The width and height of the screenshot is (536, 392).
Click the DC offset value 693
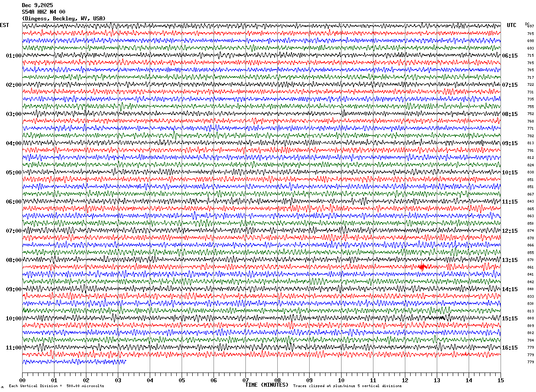coord(531,48)
